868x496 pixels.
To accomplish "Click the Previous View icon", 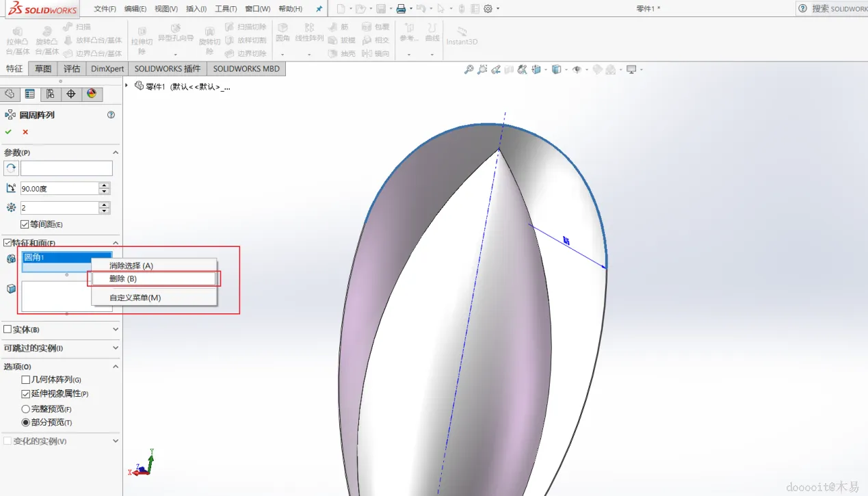I will (x=496, y=69).
